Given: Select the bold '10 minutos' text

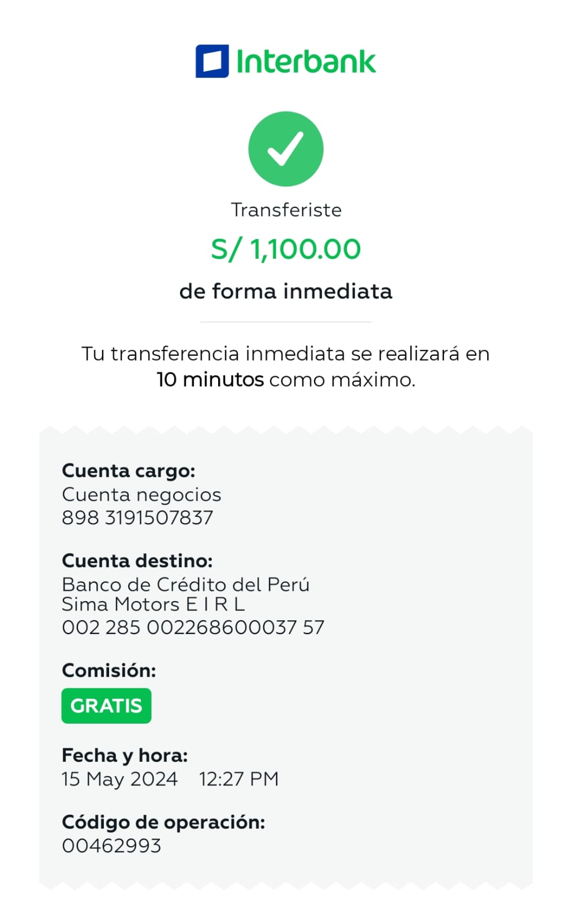Looking at the screenshot, I should click(x=210, y=380).
